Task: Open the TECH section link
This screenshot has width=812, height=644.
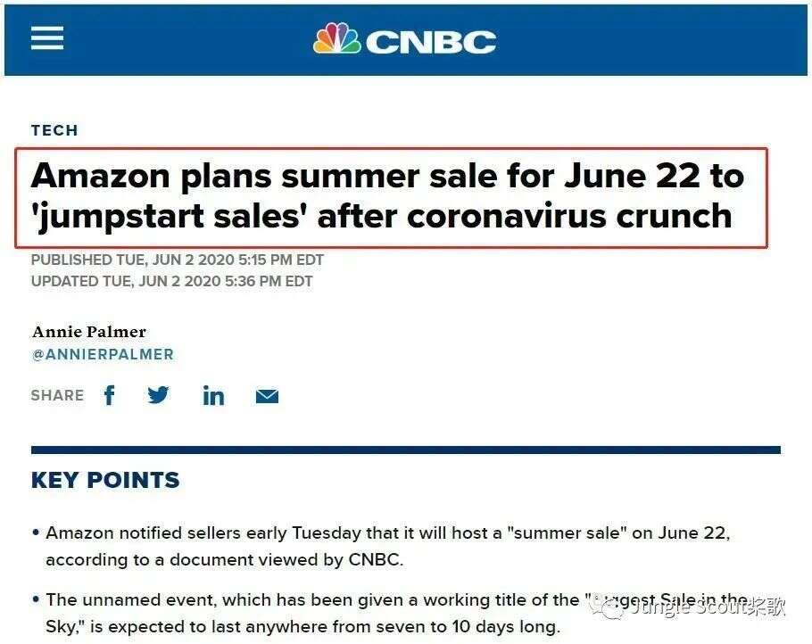Action: pos(54,130)
